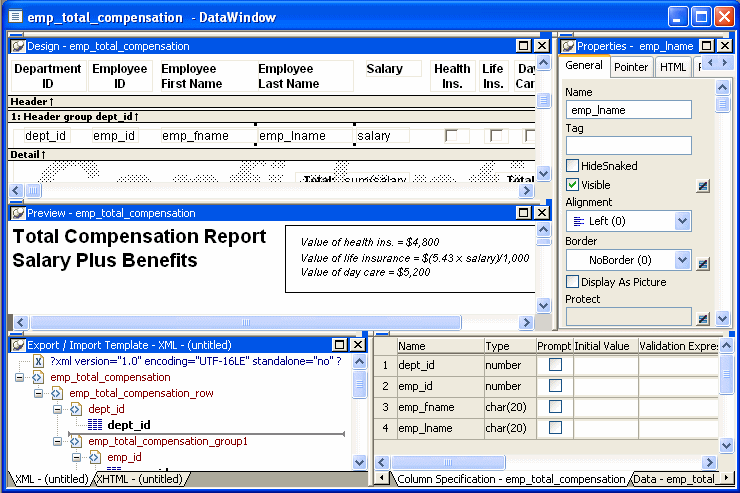
Task: Click the Tag input field
Action: point(628,146)
